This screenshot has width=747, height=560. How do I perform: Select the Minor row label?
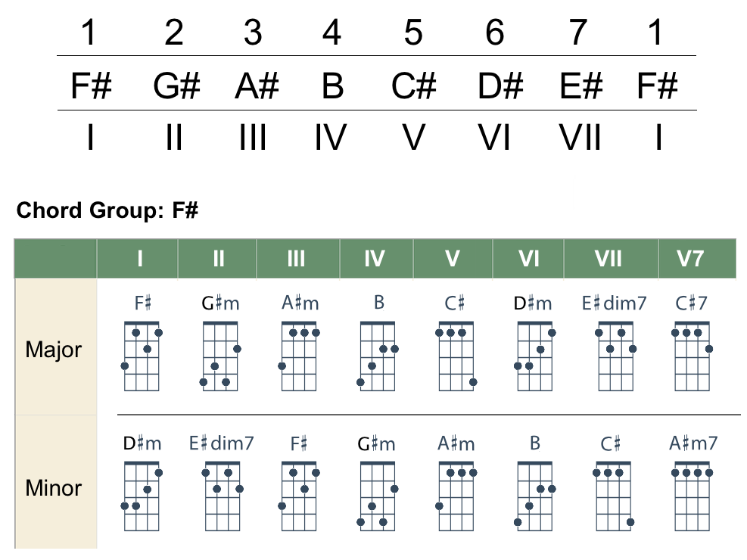coord(54,488)
